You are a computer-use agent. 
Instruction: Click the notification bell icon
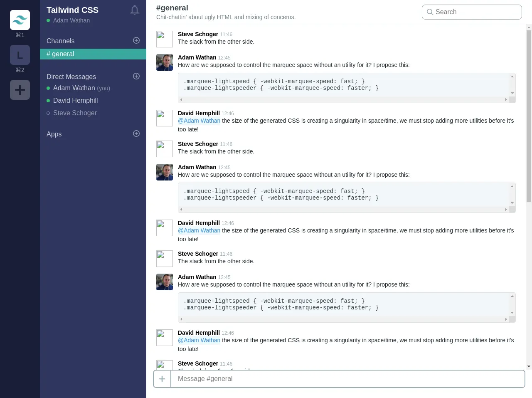(x=134, y=10)
